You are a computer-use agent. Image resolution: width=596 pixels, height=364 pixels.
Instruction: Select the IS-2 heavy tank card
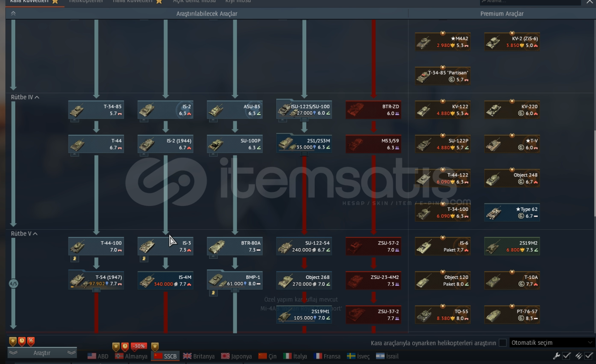[166, 110]
